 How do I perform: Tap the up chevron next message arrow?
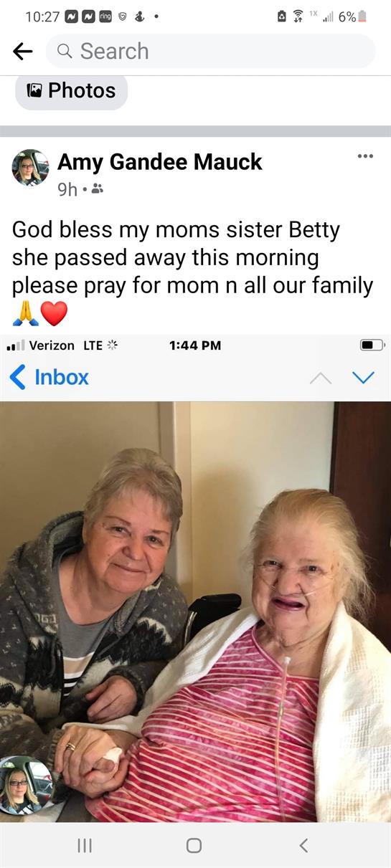tap(321, 378)
